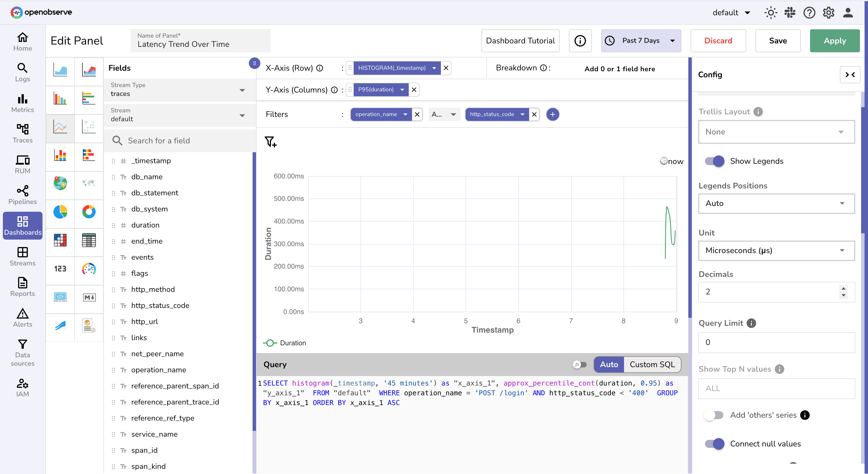Viewport: 868px width, 474px height.
Task: Open the Past 7 Days time range picker
Action: pos(641,41)
